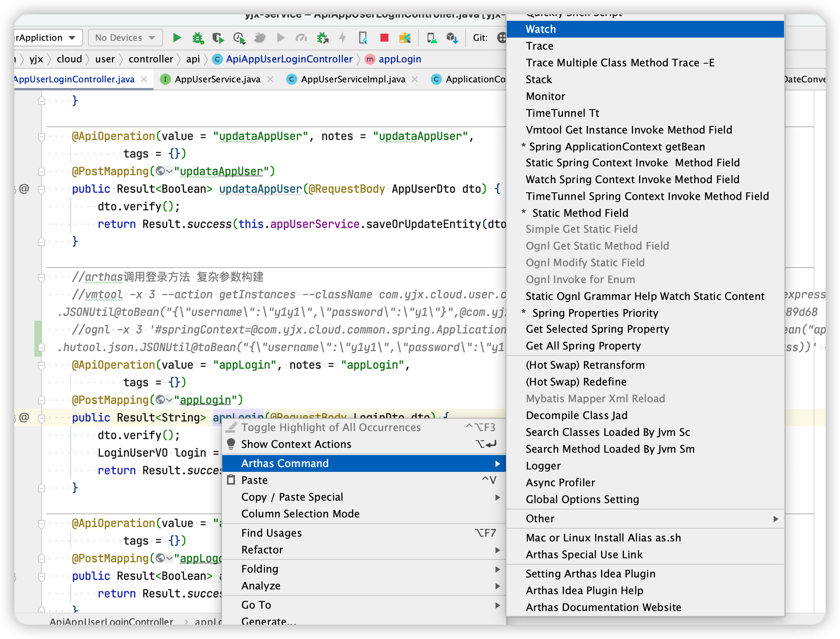Open the run configuration dropdown
Image resolution: width=840 pixels, height=639 pixels.
48,38
